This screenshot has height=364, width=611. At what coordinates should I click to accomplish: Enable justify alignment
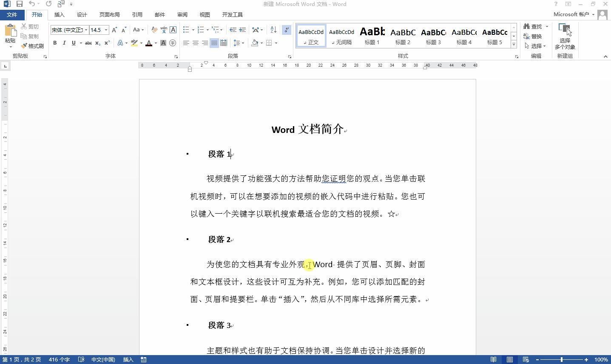[215, 42]
